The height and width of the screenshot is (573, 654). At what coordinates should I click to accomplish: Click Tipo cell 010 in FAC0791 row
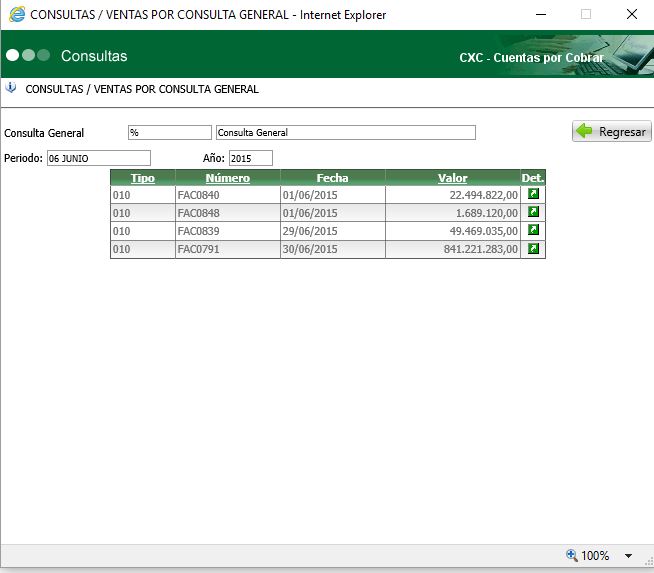click(143, 249)
